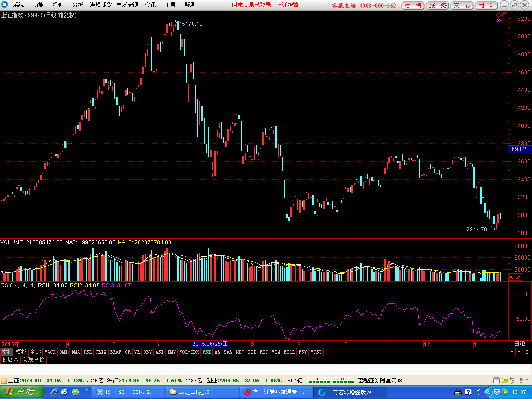Click the 2015/06/25/四 date marker on the timeline
The image size is (532, 399).
tap(210, 344)
